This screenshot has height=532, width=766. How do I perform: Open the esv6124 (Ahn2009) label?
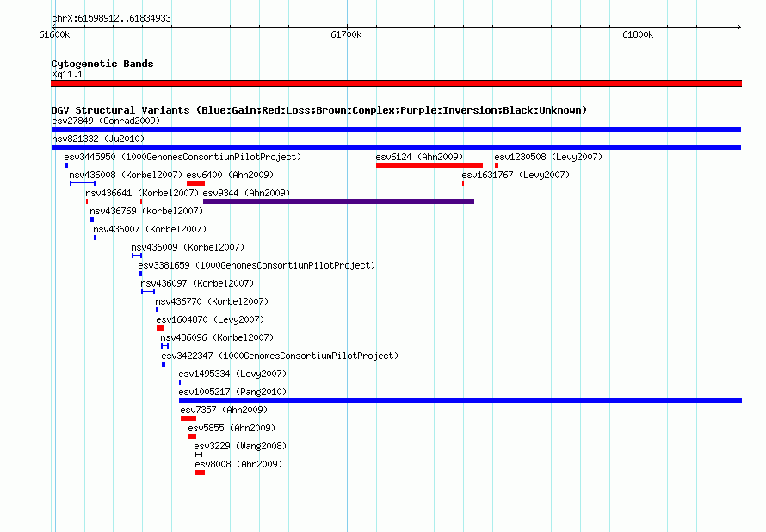point(419,157)
